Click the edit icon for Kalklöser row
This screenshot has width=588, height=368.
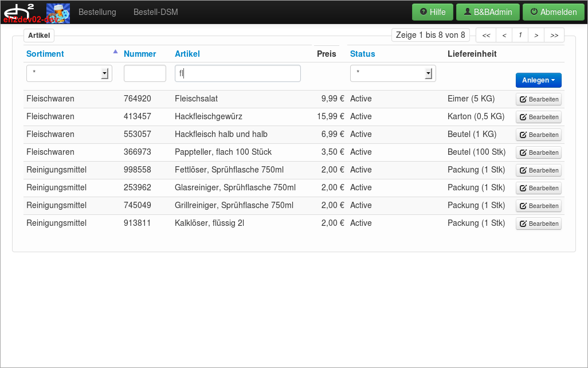coord(523,224)
